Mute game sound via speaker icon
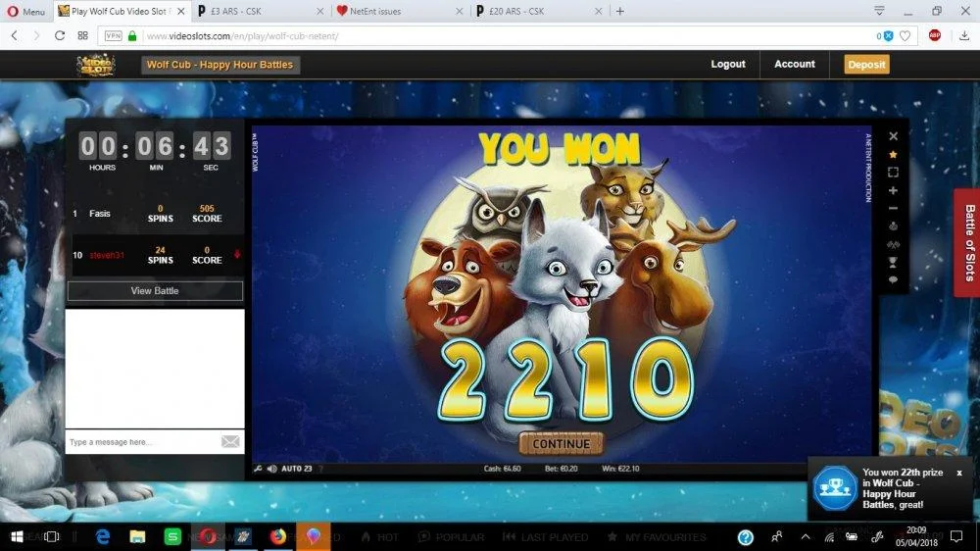The height and width of the screenshot is (551, 980). (271, 469)
